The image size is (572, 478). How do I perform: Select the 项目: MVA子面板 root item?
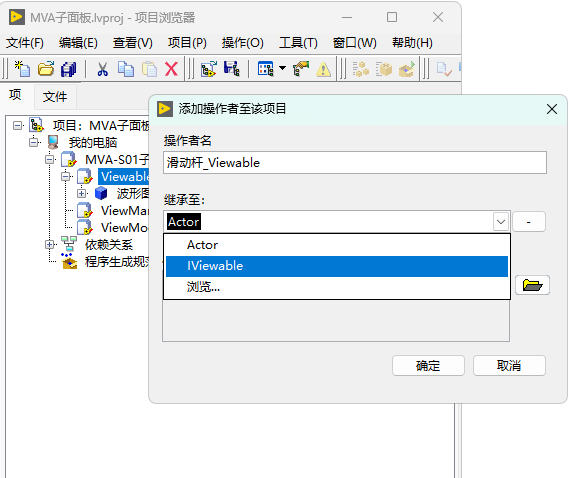pyautogui.click(x=101, y=126)
